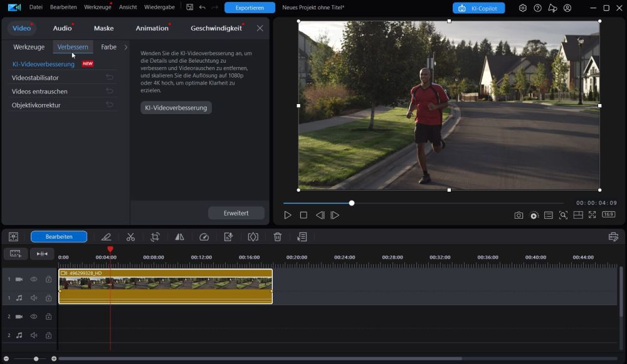Click the scissors split tool in timeline toolbar
627x364 pixels.
tap(130, 237)
